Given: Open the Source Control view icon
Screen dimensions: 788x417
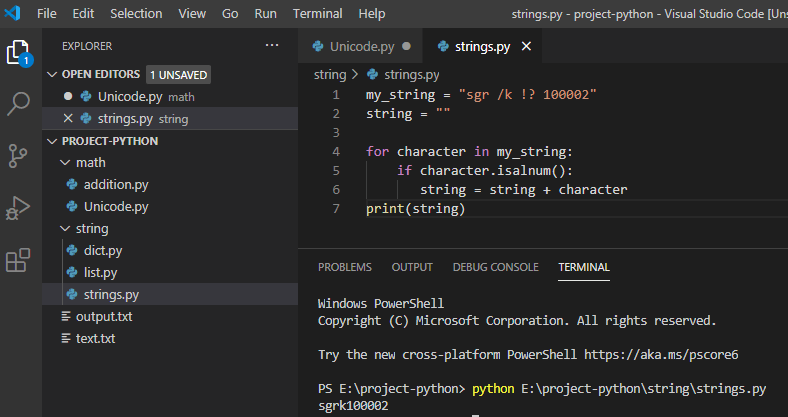Looking at the screenshot, I should (19, 156).
